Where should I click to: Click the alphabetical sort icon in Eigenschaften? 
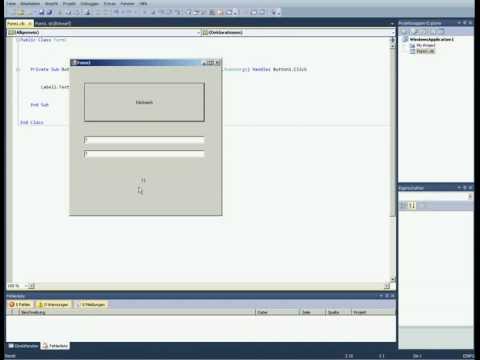[412, 205]
